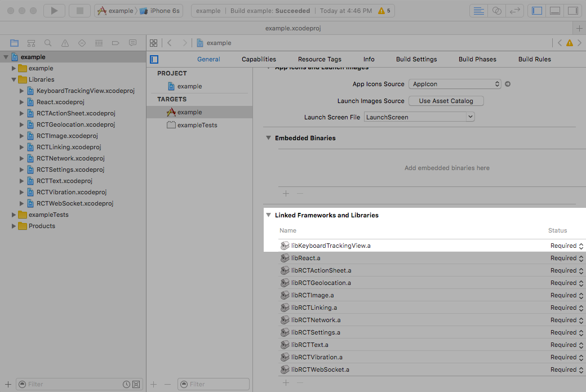Add a new file in navigator
The height and width of the screenshot is (392, 586).
(x=8, y=384)
